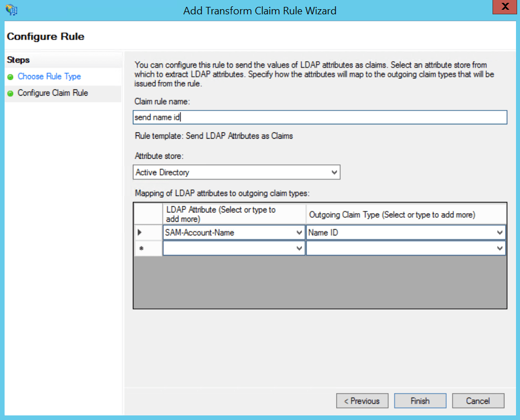Click the Active Directory combo box
This screenshot has width=520, height=420.
click(229, 172)
